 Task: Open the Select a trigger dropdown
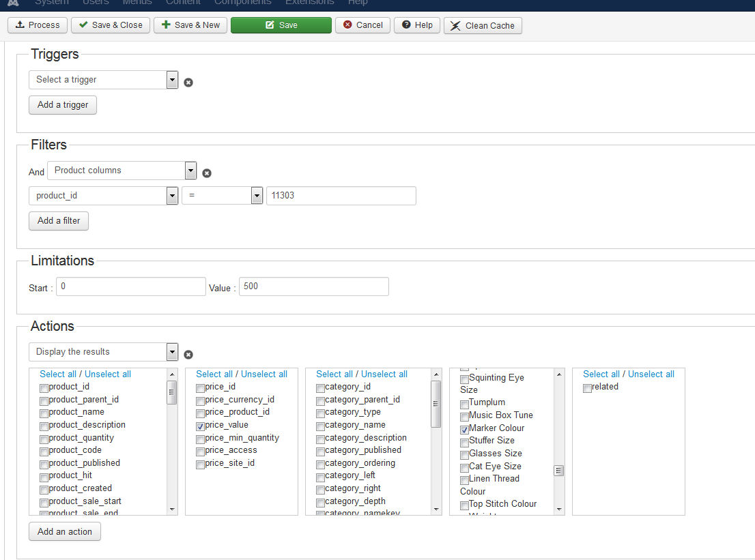coord(103,80)
